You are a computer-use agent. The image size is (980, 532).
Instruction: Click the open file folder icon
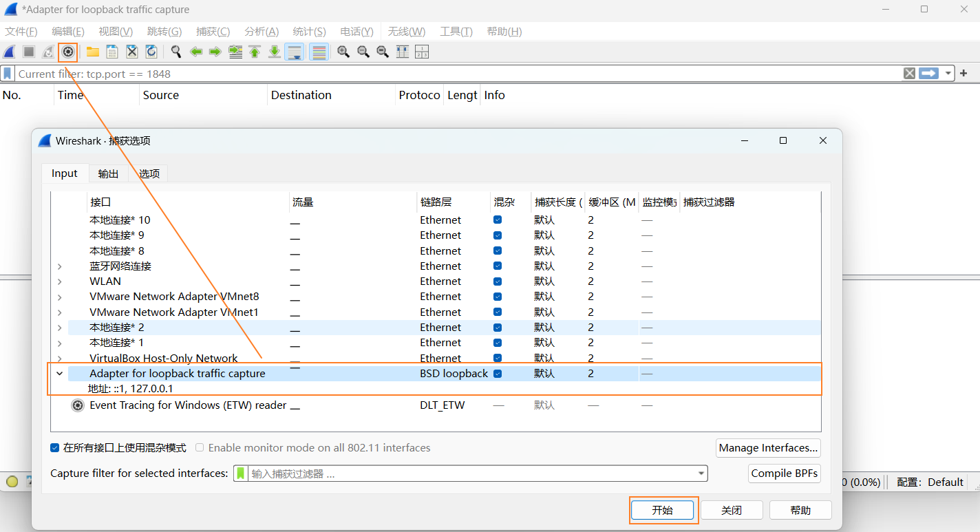coord(92,52)
